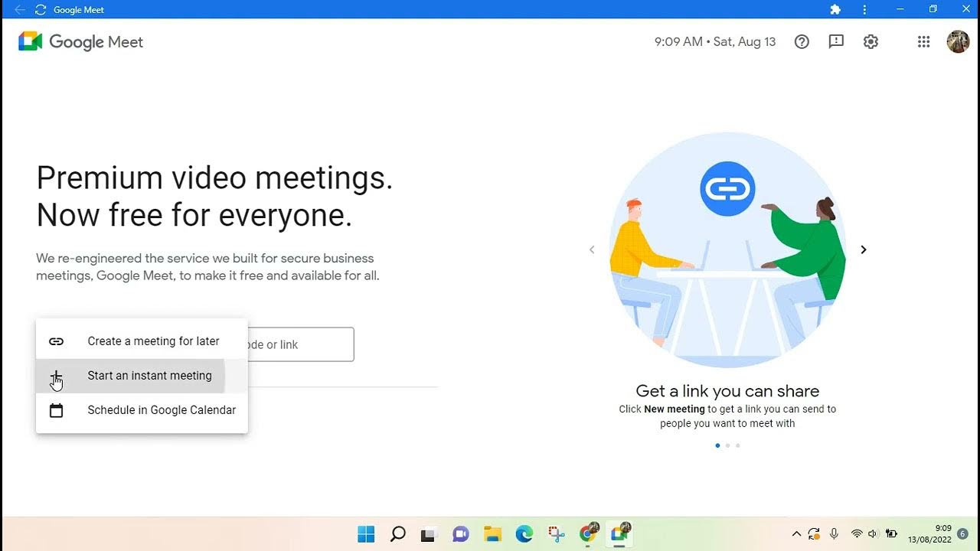Screen dimensions: 980x551
Task: Select Create a meeting for later
Action: point(142,341)
